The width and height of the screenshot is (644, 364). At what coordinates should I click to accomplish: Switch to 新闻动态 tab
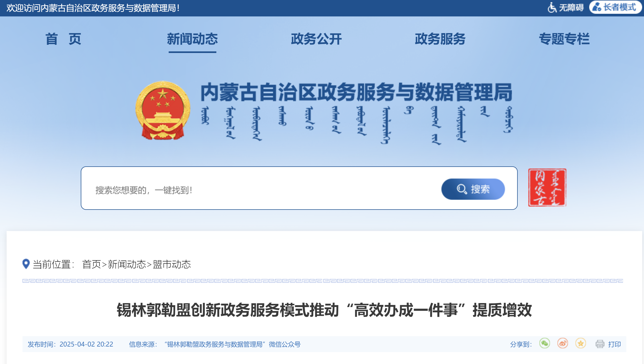[193, 39]
